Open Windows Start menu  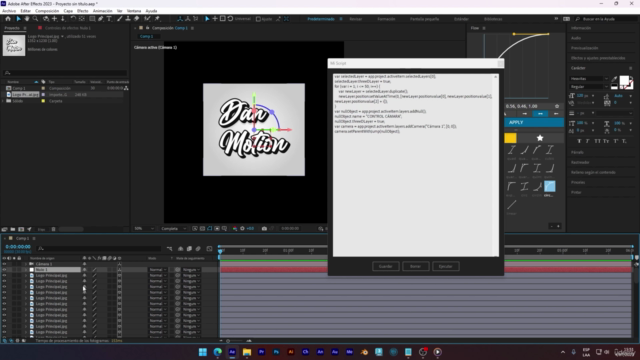click(203, 352)
